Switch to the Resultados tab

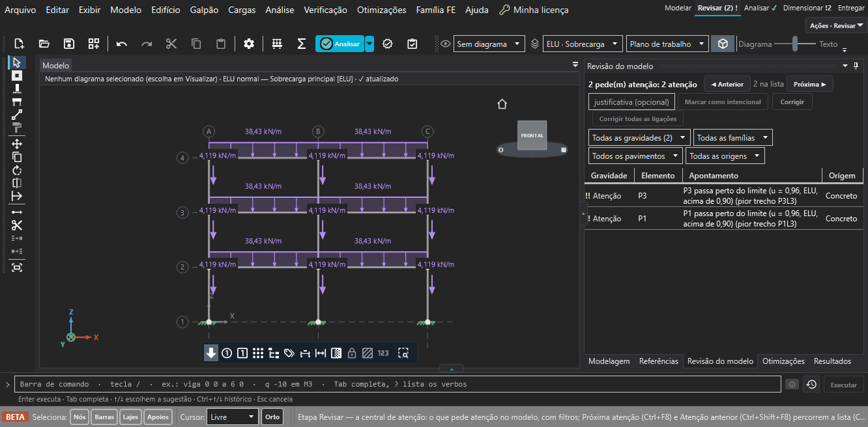[x=832, y=361]
